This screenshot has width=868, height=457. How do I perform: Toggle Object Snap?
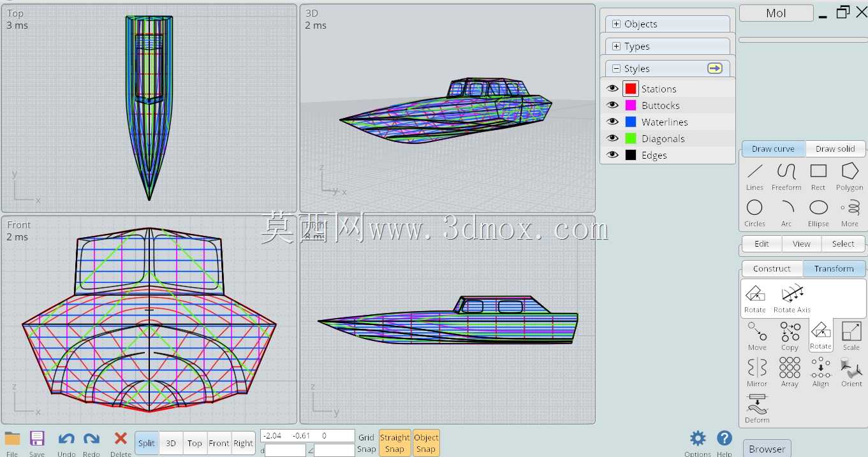pos(426,443)
